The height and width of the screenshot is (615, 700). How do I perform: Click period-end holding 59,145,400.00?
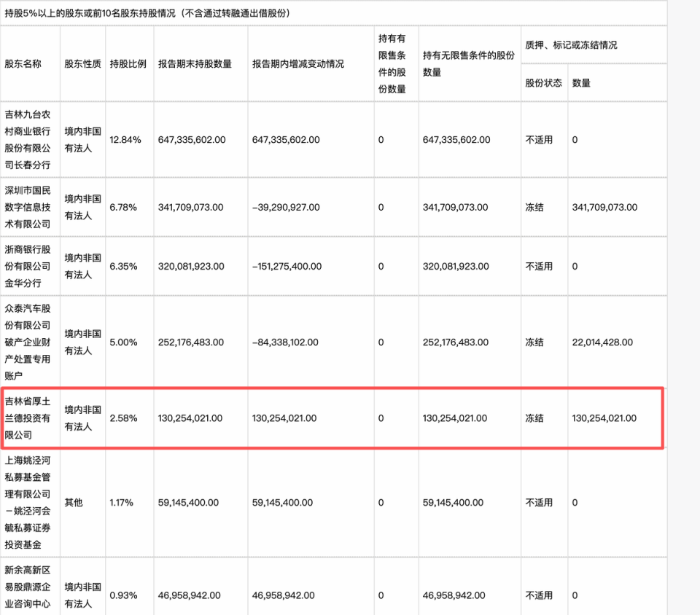pyautogui.click(x=188, y=502)
